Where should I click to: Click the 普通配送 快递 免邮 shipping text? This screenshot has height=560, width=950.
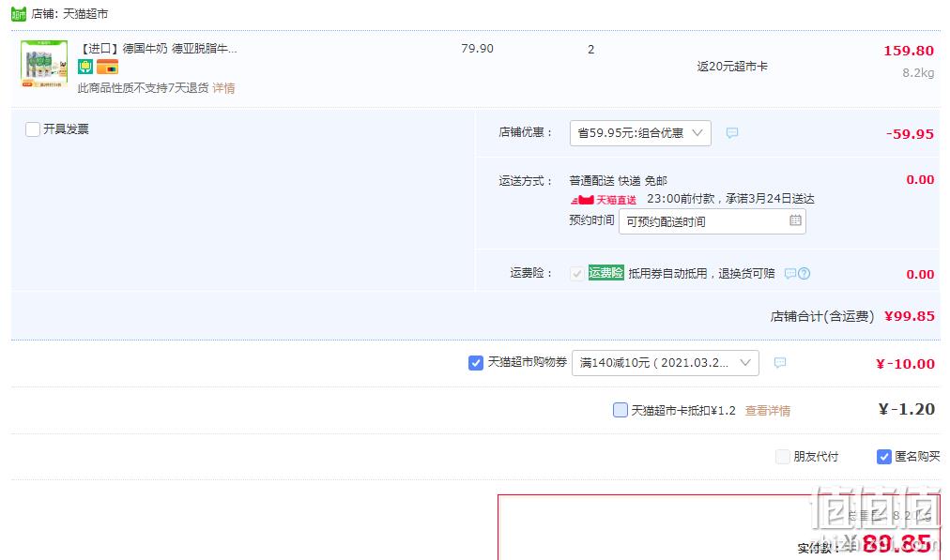618,181
